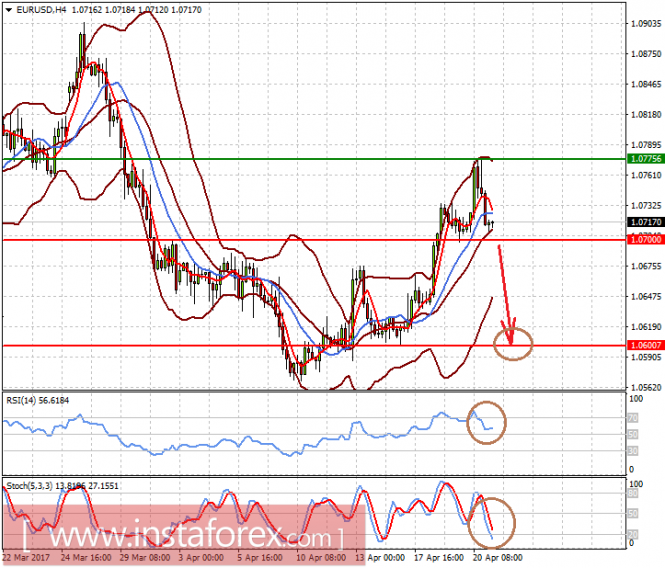
Task: Click the 20 Apr 08:00 time axis label
Action: point(497,557)
